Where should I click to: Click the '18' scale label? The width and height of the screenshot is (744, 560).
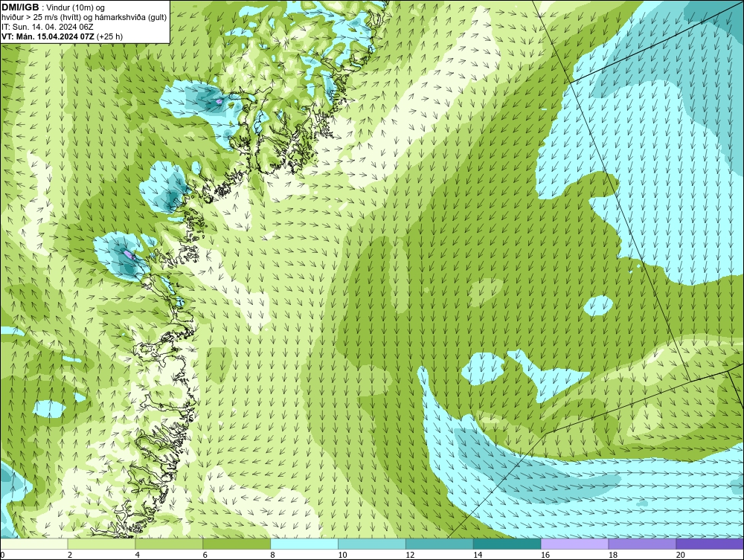point(613,555)
